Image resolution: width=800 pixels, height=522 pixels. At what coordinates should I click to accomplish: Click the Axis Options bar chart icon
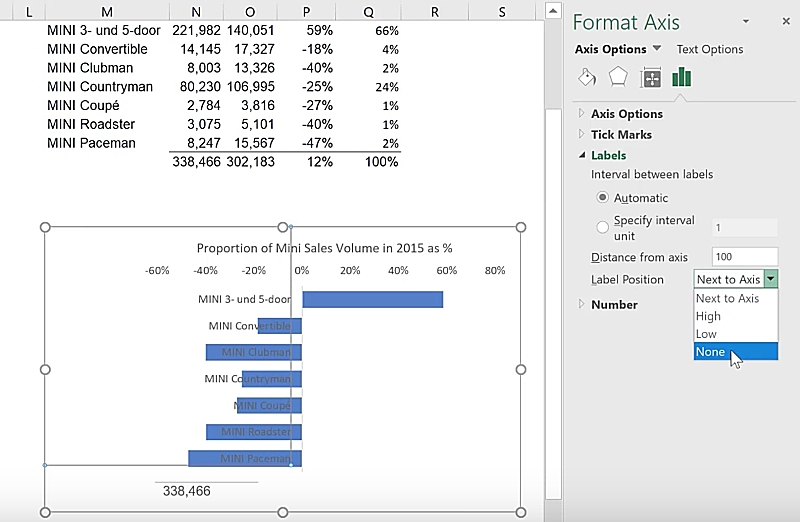click(682, 78)
